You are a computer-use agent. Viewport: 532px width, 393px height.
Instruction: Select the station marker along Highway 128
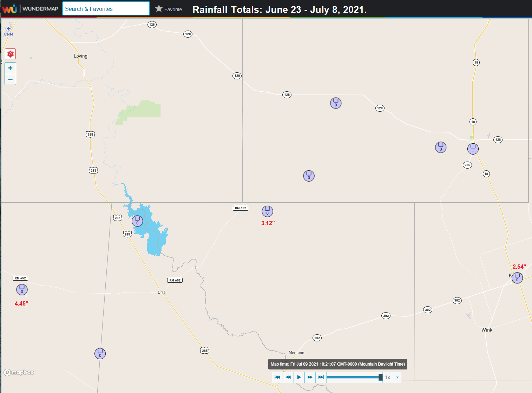pos(336,103)
